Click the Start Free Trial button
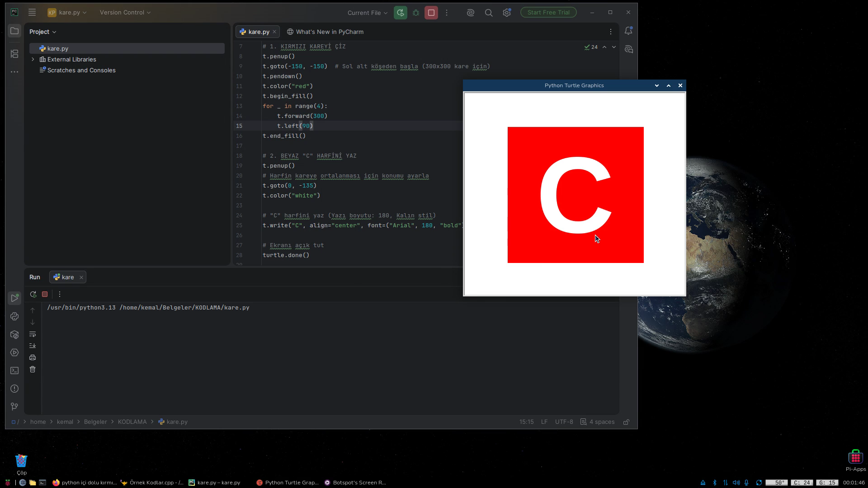 coord(548,13)
